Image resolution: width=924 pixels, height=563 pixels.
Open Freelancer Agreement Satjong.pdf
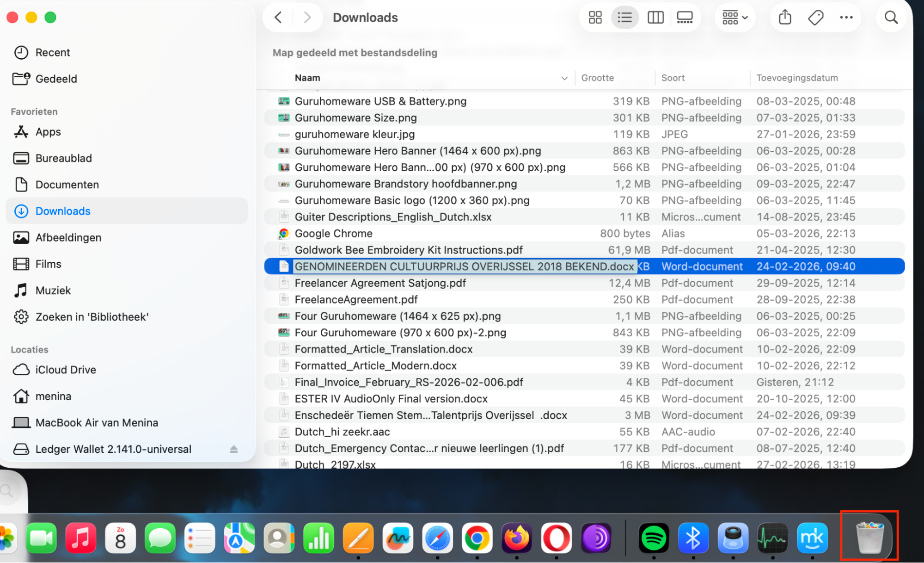pos(380,283)
